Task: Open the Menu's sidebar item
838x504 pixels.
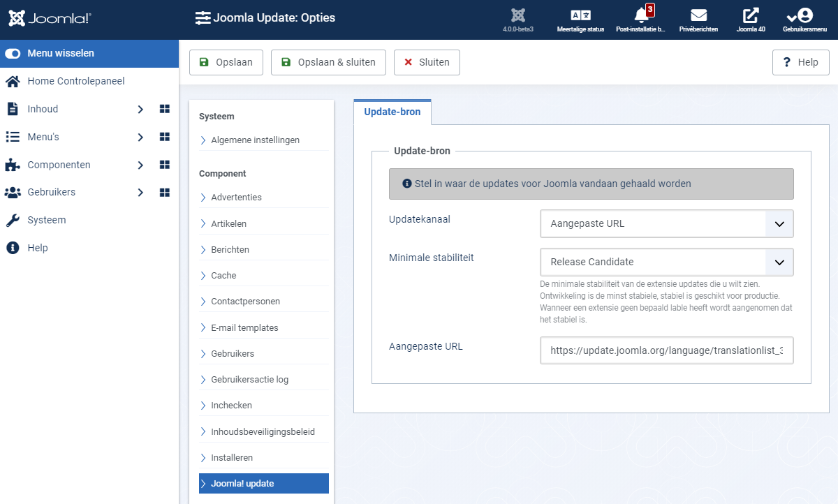Action: [43, 137]
